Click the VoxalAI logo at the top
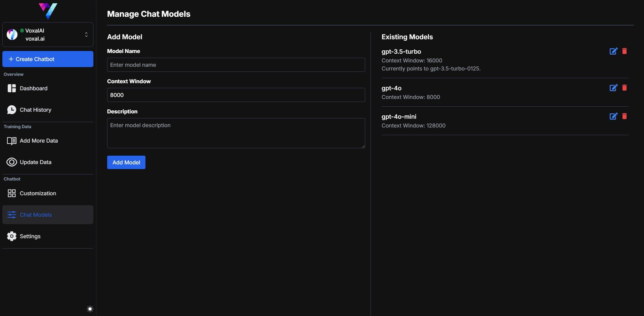This screenshot has width=644, height=316. (48, 11)
